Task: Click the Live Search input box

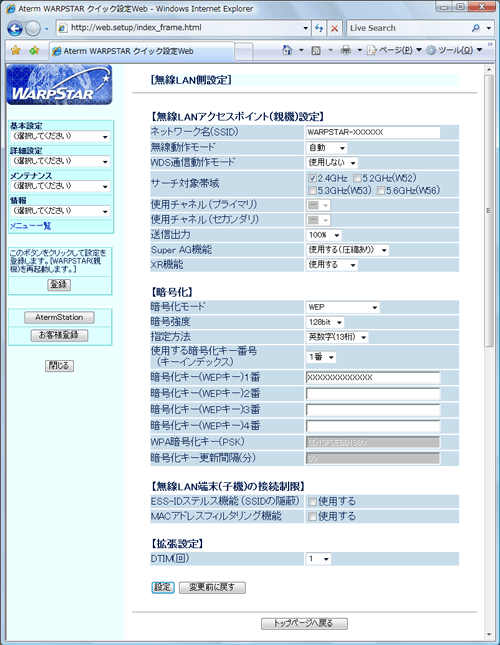Action: coord(409,28)
